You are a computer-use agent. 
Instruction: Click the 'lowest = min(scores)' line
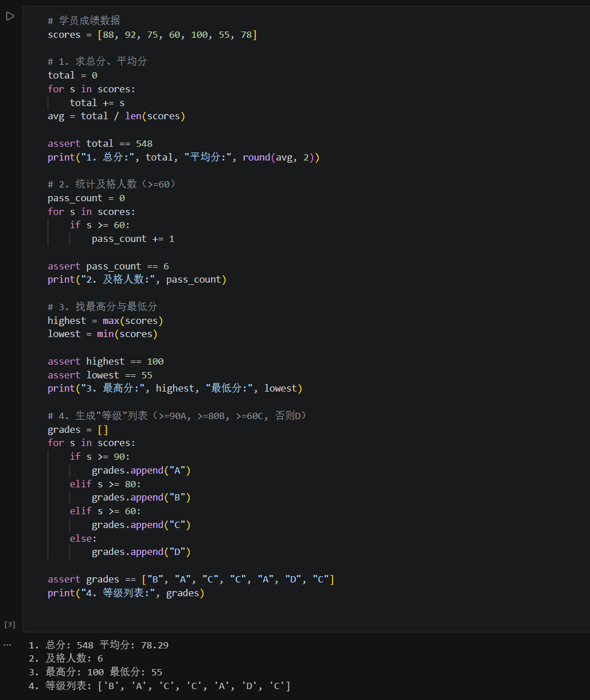pos(103,334)
